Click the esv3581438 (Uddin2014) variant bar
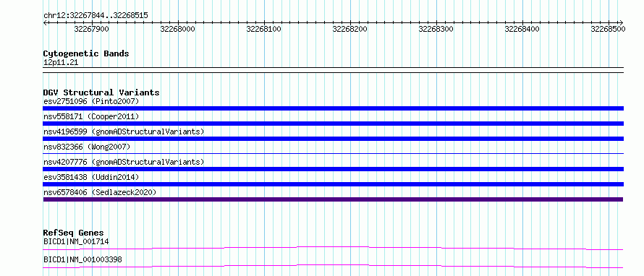Image resolution: width=644 pixels, height=276 pixels. [333, 184]
